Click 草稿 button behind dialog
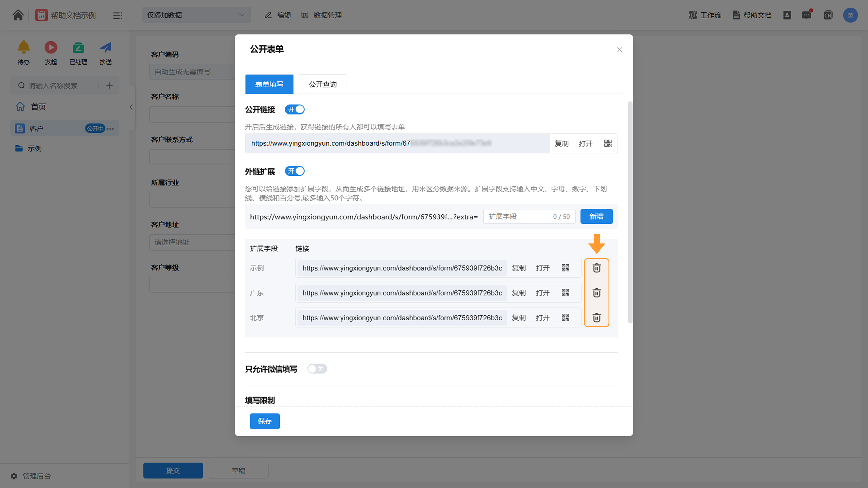 238,471
